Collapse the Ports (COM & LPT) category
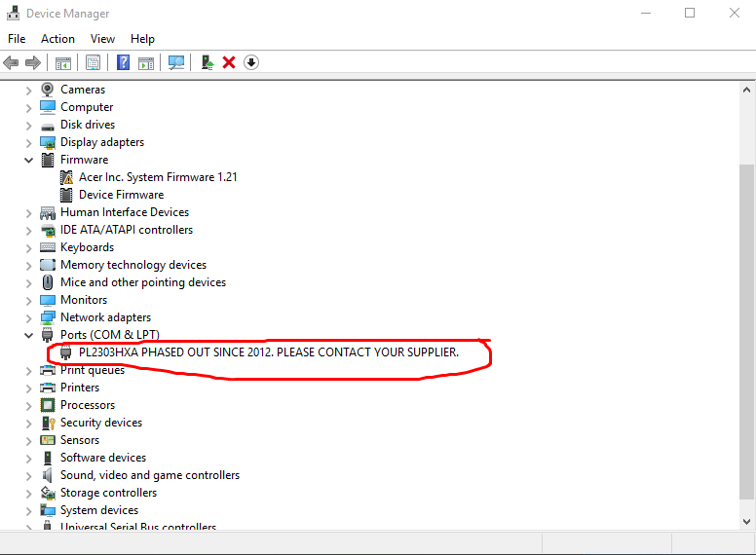 pos(28,335)
